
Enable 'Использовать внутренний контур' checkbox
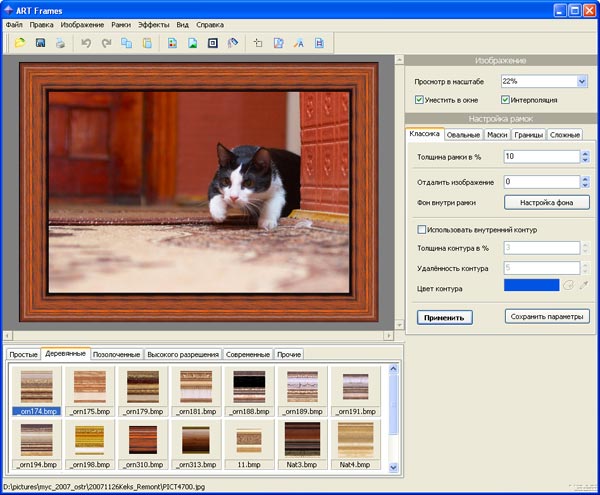(x=421, y=229)
